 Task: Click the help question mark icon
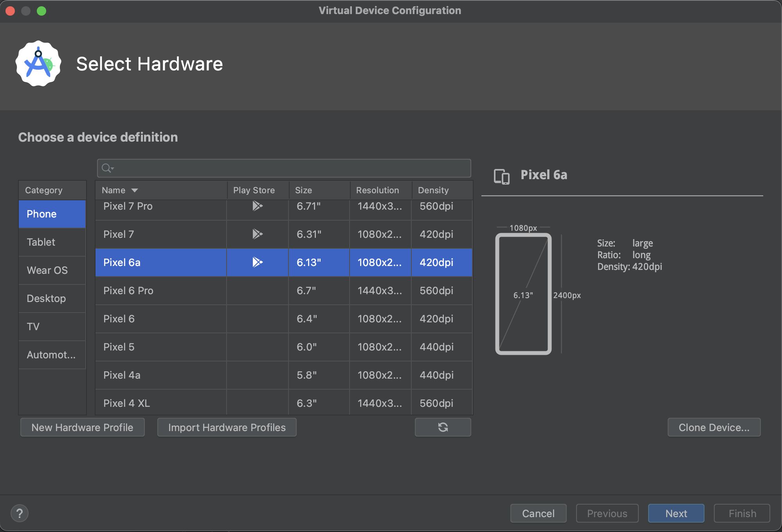tap(20, 513)
